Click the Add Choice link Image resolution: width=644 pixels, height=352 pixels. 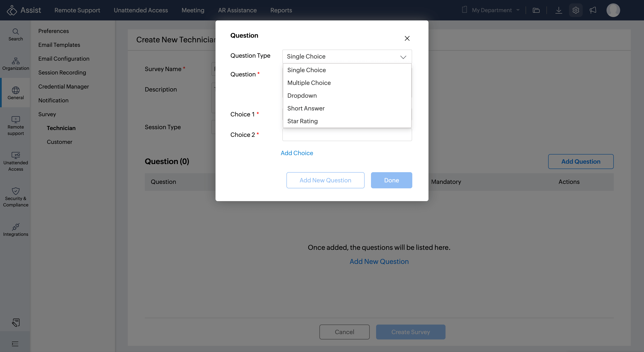tap(297, 153)
